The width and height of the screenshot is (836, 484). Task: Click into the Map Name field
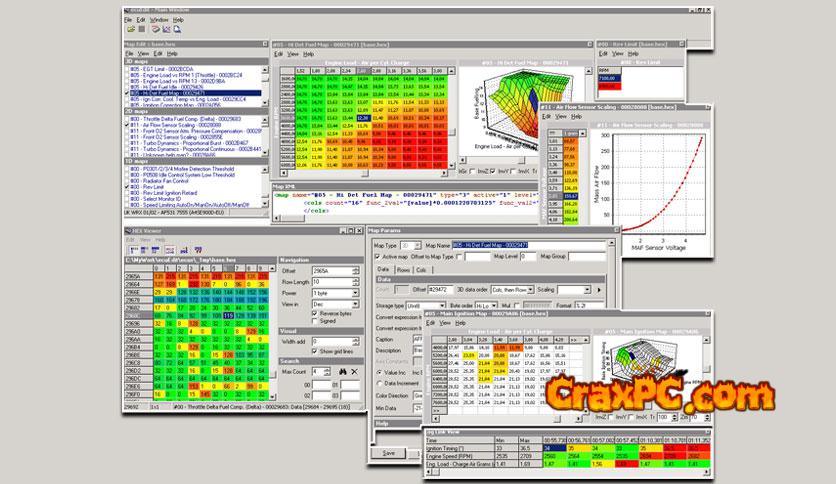pos(529,245)
